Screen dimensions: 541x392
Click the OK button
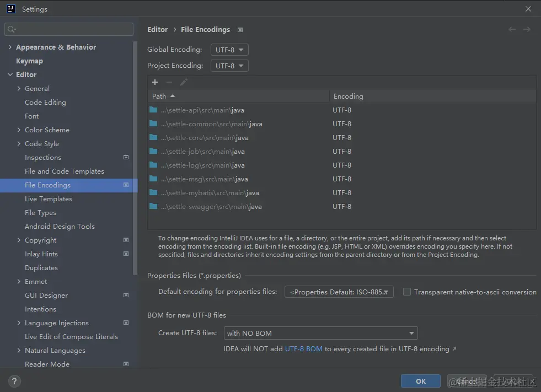421,381
